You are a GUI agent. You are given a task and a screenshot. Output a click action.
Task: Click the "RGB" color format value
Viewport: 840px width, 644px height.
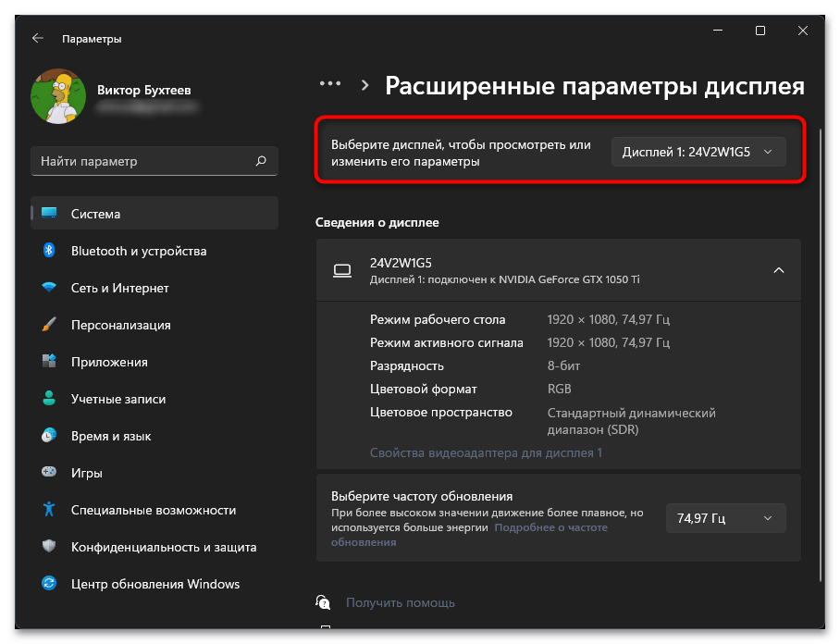click(x=560, y=389)
